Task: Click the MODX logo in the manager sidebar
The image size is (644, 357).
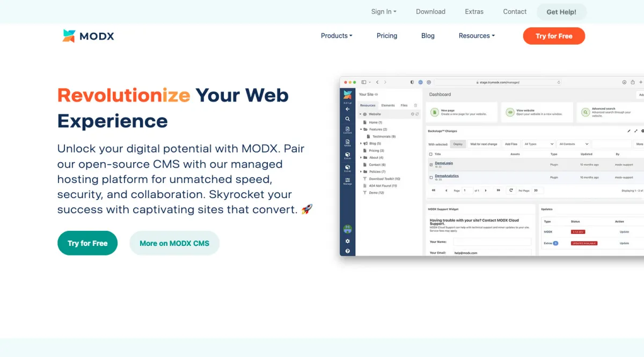Action: click(x=348, y=95)
